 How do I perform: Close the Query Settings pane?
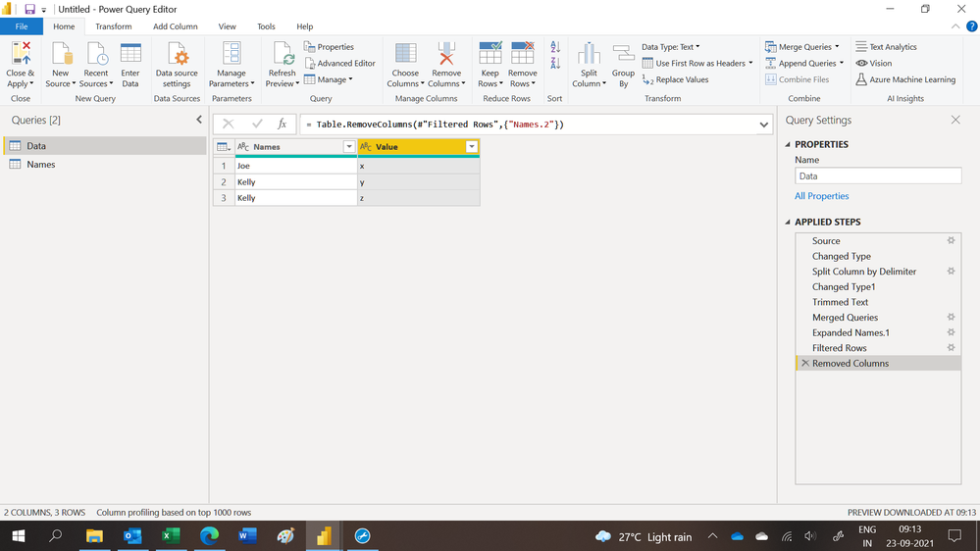[955, 120]
